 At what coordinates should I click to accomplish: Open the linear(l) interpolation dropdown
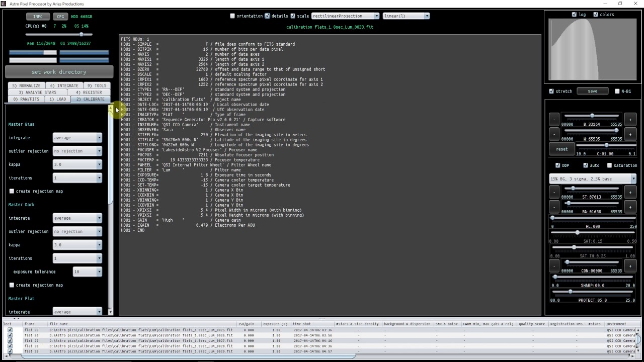coord(406,16)
